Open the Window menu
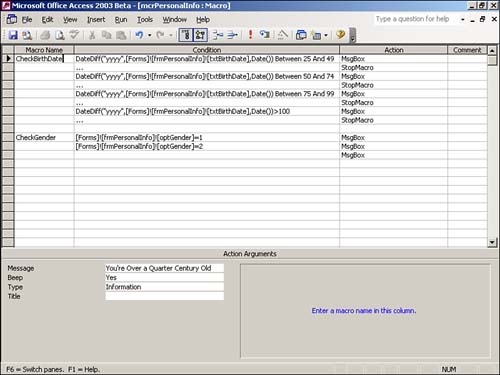500x375 pixels. coord(174,20)
